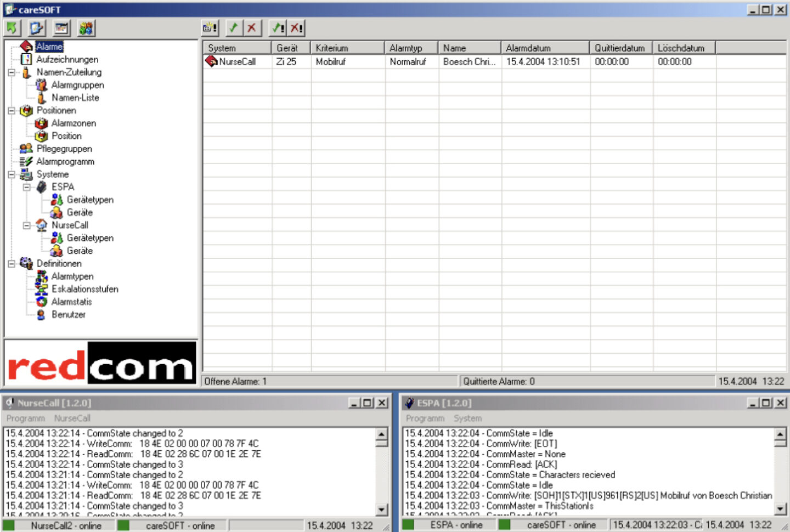Screen dimensions: 790x532
Task: Open Aufzeichnungen via its tree icon
Action: [x=26, y=59]
